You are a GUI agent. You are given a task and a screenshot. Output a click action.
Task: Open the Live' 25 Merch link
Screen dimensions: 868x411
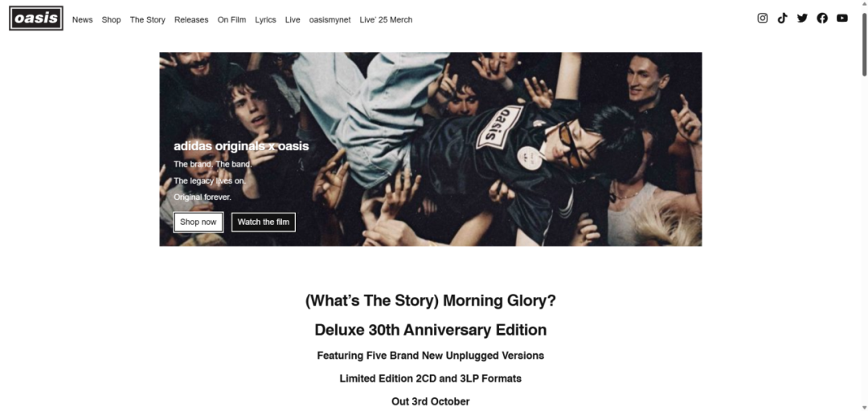tap(386, 20)
